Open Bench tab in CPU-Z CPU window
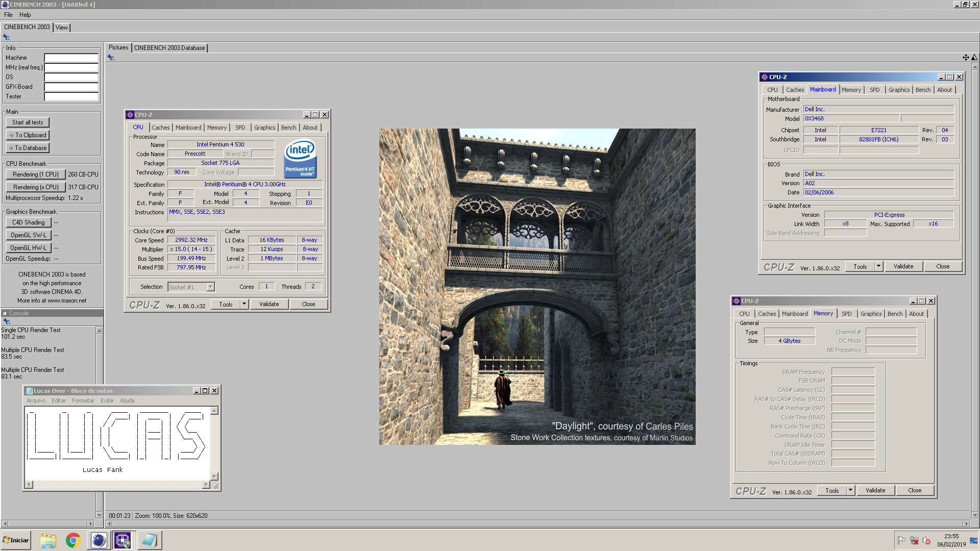 [288, 128]
